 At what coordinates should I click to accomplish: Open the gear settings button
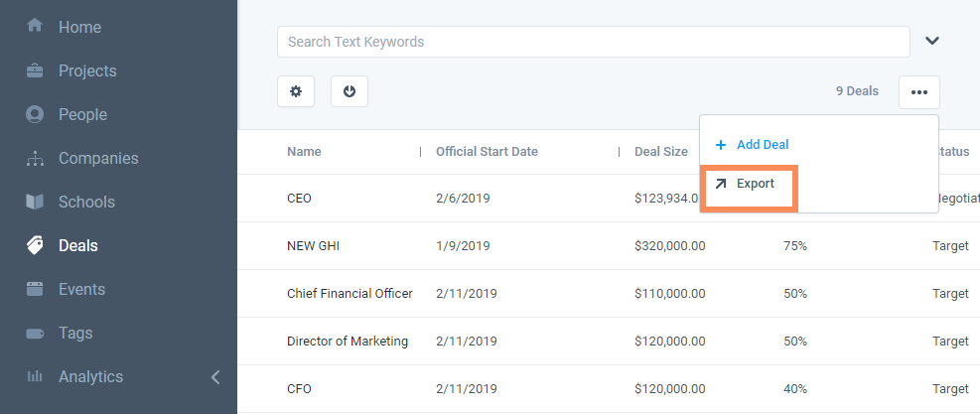(x=296, y=91)
